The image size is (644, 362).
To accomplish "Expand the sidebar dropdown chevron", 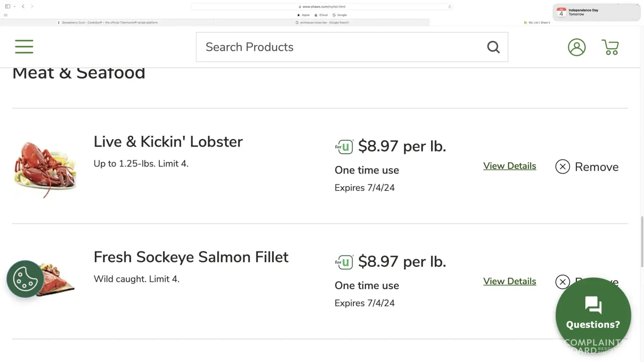I will [x=14, y=7].
